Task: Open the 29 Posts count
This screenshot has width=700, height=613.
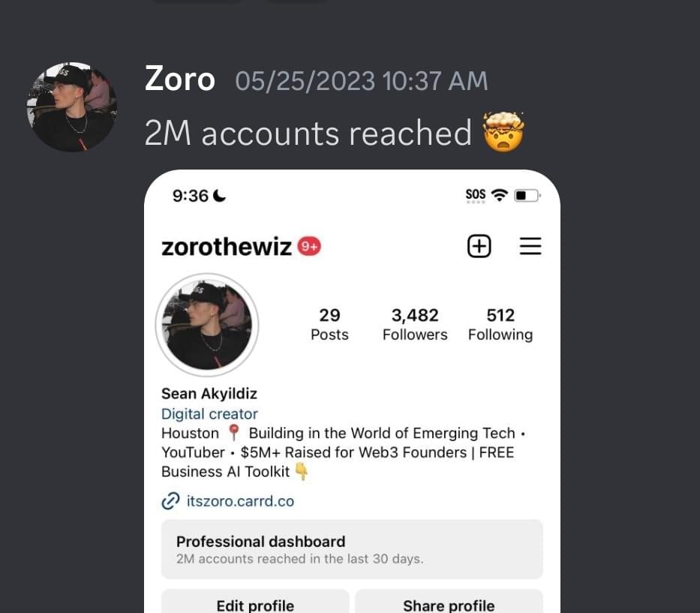Action: 329,324
